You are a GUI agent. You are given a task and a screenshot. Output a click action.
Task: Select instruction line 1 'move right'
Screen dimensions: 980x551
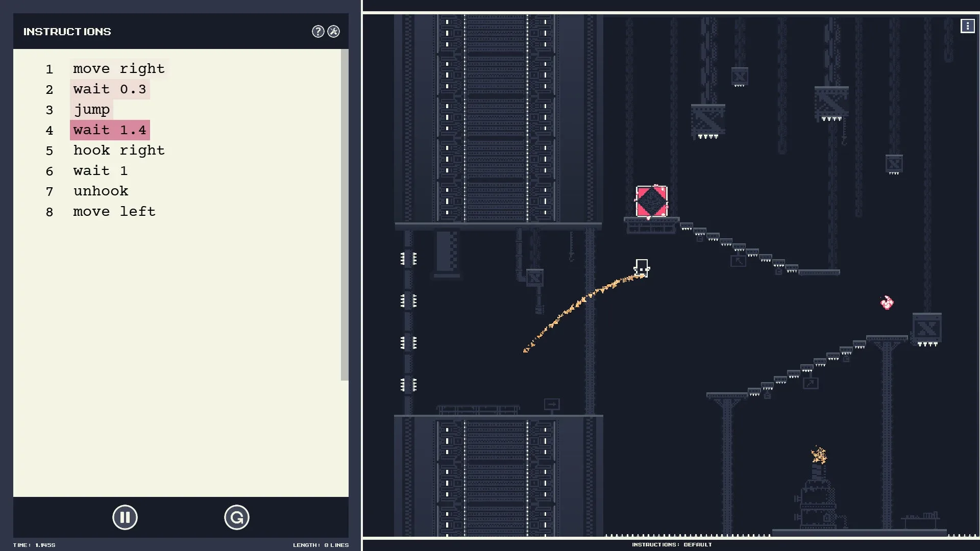click(118, 69)
